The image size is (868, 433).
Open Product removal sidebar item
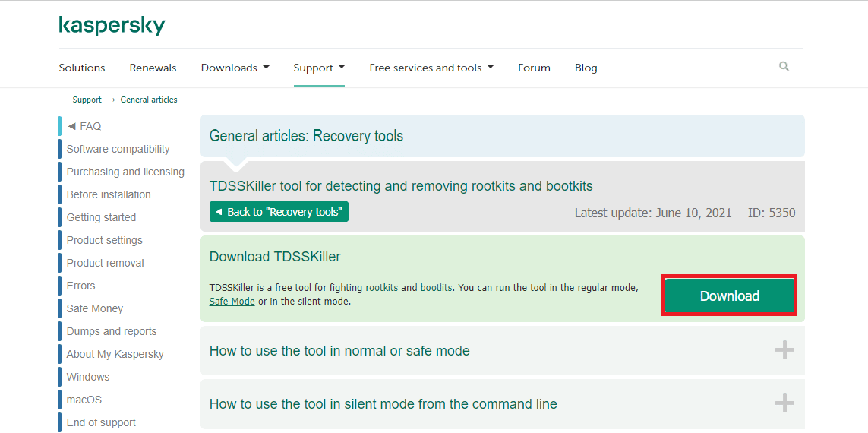(106, 263)
